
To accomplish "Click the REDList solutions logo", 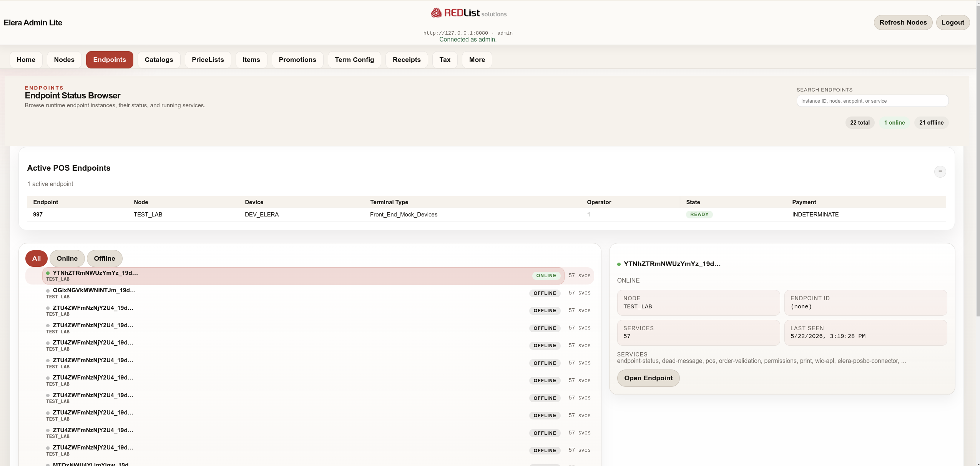I will [x=468, y=13].
